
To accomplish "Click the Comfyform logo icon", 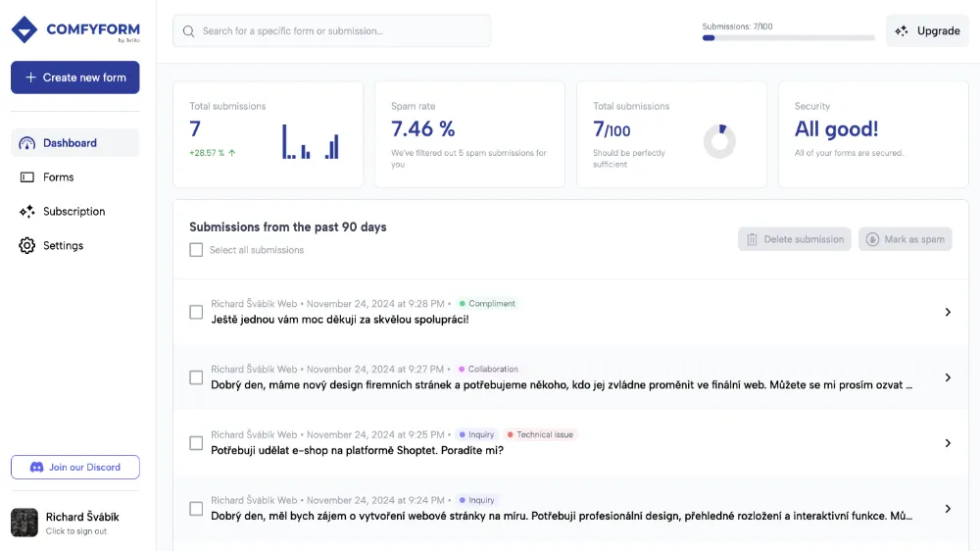I will pos(24,29).
